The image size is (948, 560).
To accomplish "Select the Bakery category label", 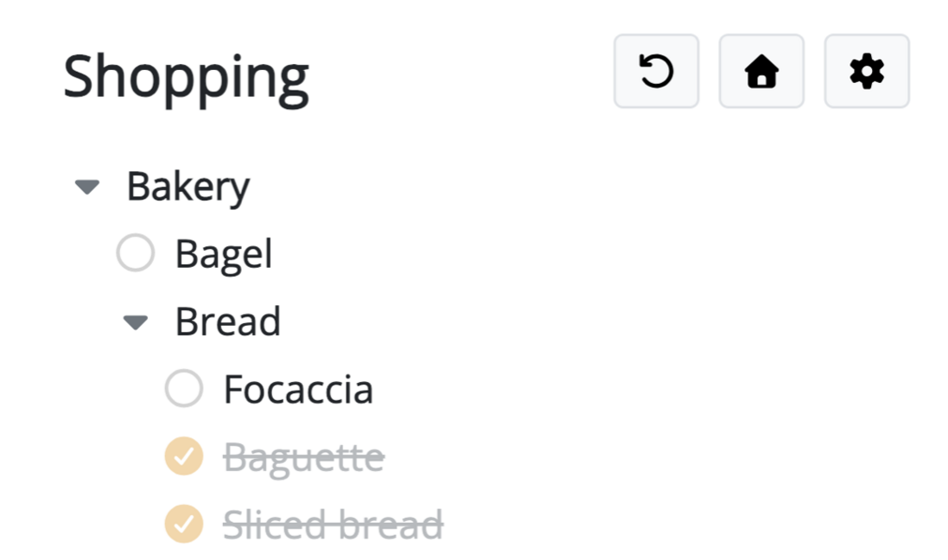I will tap(188, 186).
